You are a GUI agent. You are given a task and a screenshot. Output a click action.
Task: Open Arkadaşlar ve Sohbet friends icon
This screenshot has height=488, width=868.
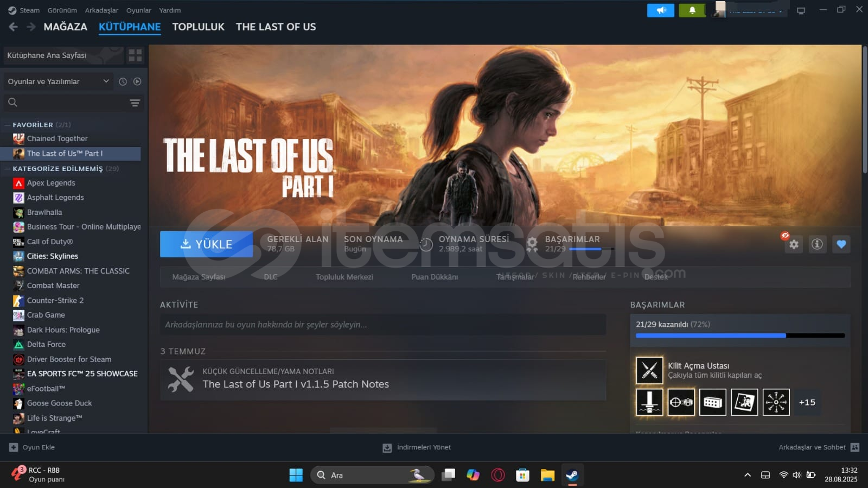tap(855, 447)
